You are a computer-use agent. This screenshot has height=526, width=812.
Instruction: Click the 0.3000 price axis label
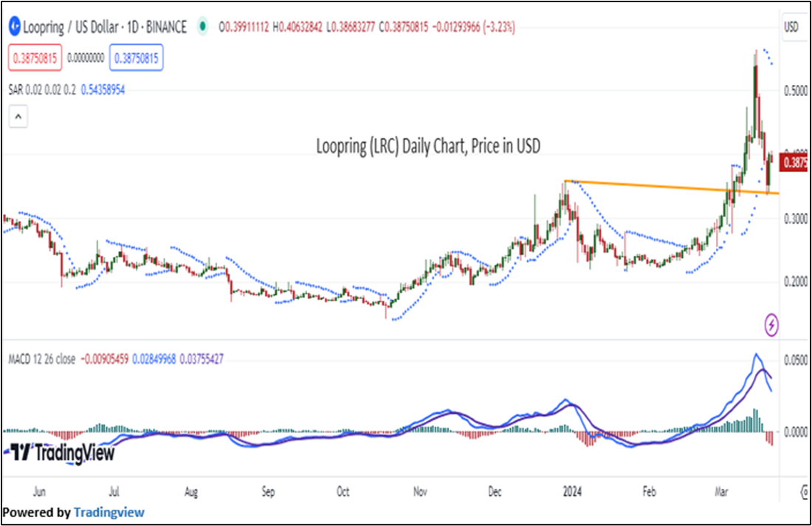click(x=796, y=219)
